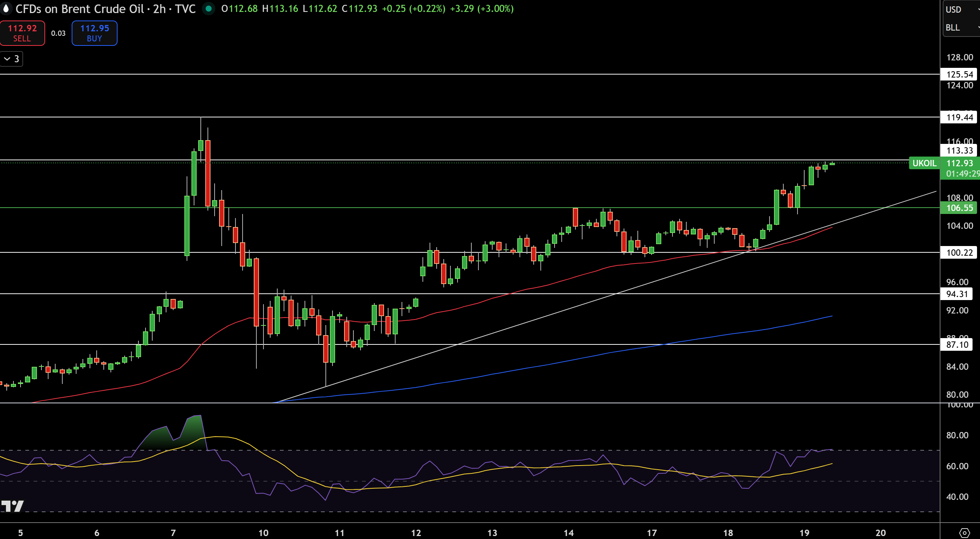Click the TradingView logo watermark
The image size is (980, 539).
tap(13, 506)
